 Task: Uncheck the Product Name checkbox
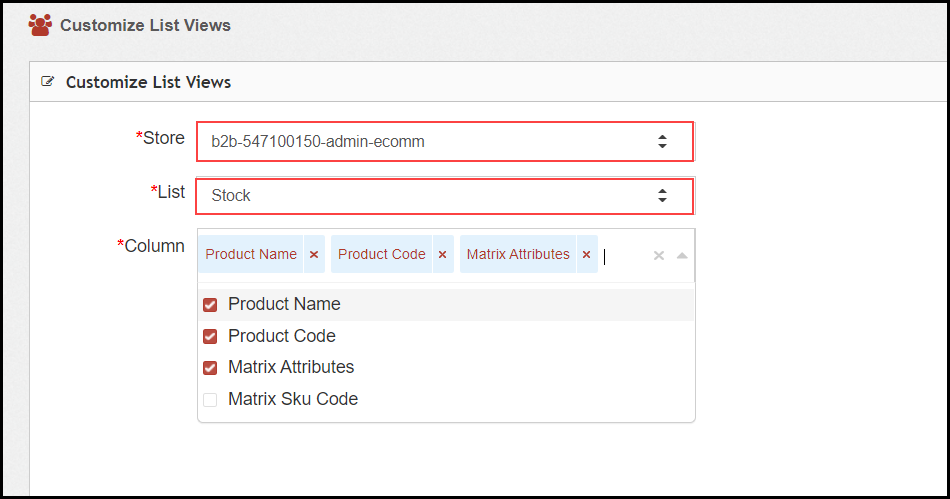point(210,305)
